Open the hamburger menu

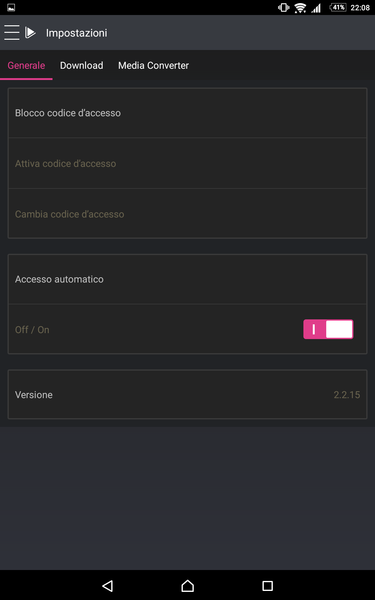point(11,33)
